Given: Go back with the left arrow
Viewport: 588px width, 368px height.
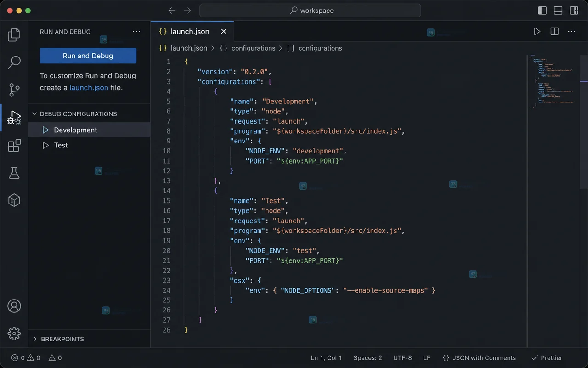Looking at the screenshot, I should [x=172, y=11].
